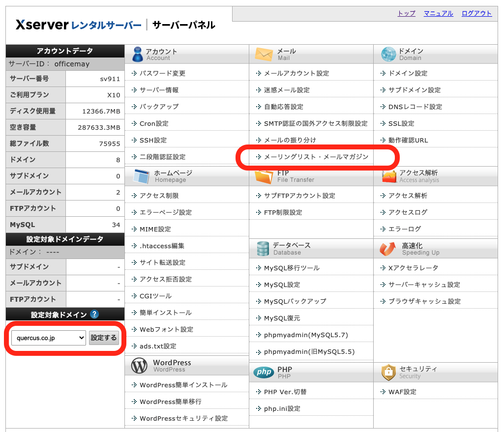
Task: Open PHP Ver.切替
Action: click(x=285, y=392)
